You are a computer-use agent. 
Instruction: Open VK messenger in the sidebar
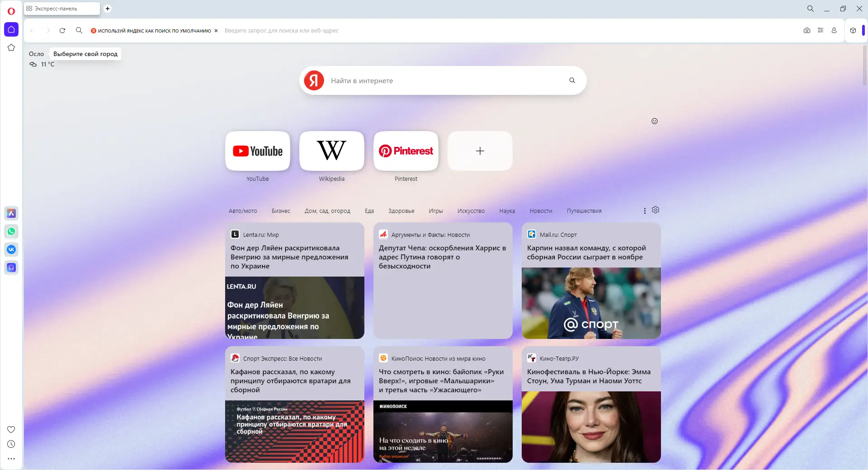(11, 249)
